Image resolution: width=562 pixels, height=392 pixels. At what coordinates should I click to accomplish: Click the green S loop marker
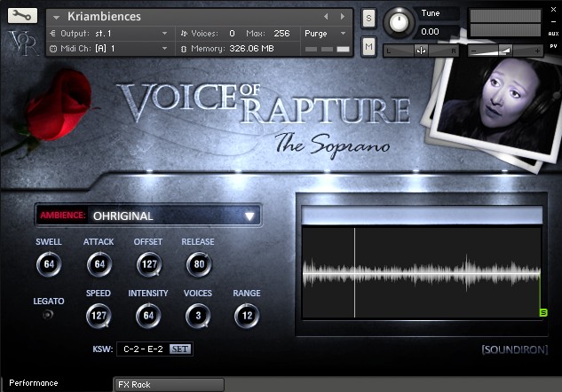tap(543, 312)
